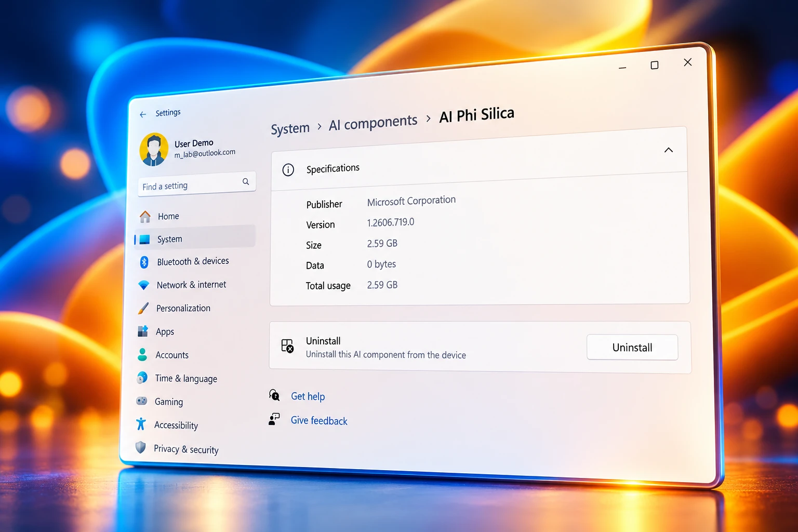The image size is (798, 532).
Task: Click the back arrow next to Settings
Action: click(143, 114)
